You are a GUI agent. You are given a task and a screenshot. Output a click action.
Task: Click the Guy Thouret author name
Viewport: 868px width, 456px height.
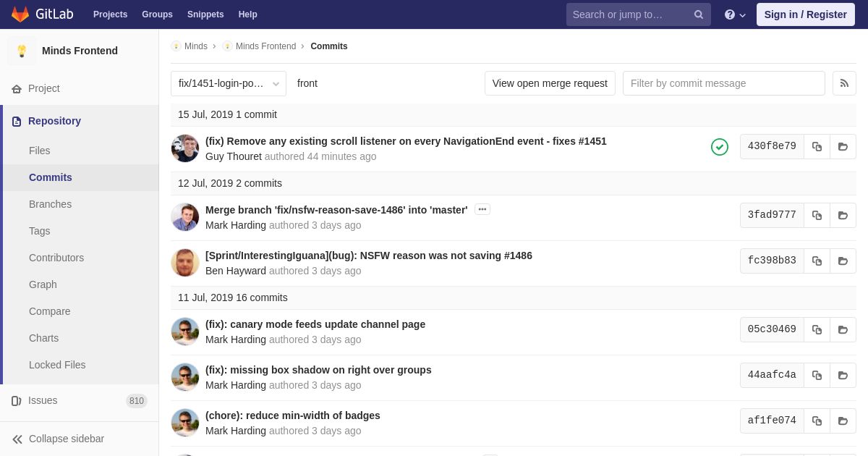click(234, 156)
